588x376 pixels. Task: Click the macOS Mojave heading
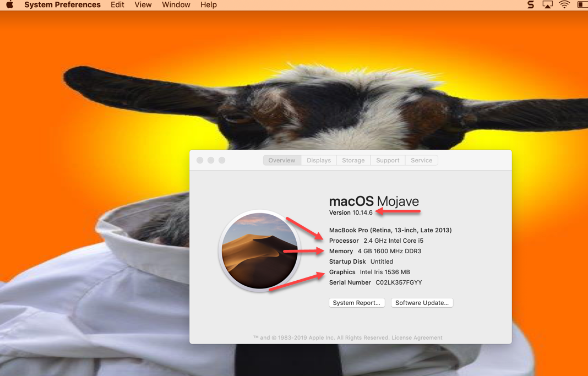[374, 201]
